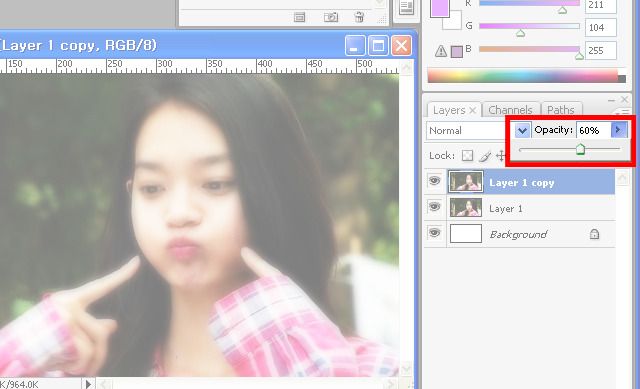The image size is (640, 389).
Task: Pick the purple foreground color swatch
Action: click(440, 7)
